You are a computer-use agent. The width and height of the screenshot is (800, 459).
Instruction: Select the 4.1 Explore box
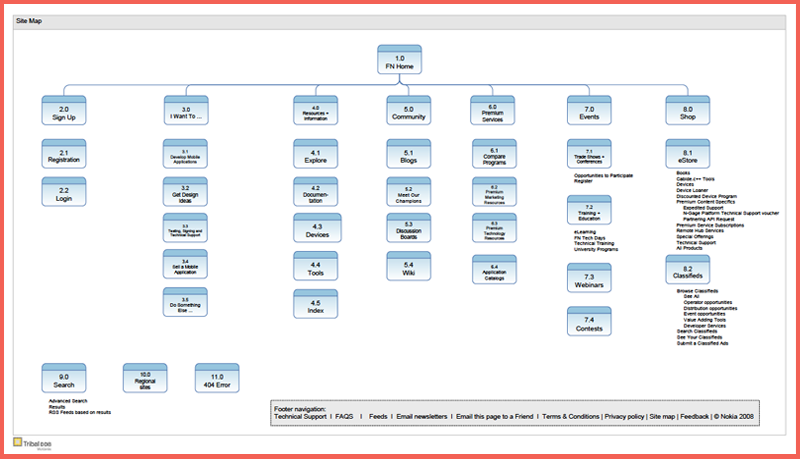tap(316, 154)
